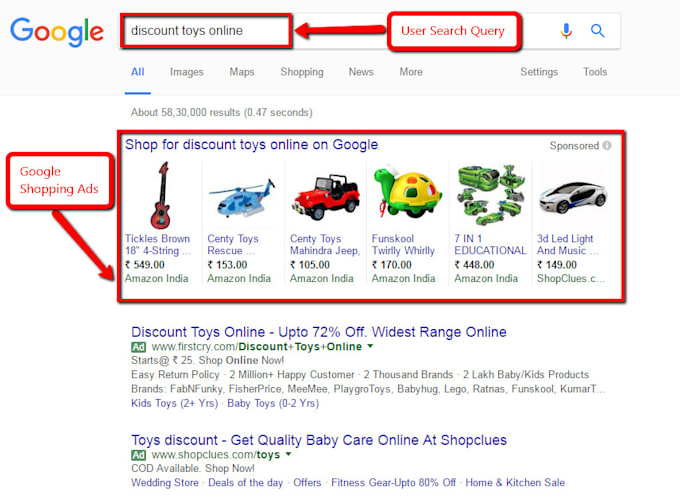Click the ₹ 105.00 price
The image size is (680, 499).
(310, 264)
